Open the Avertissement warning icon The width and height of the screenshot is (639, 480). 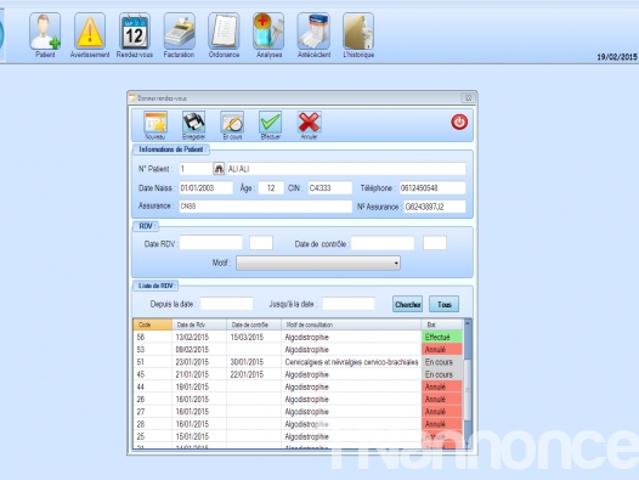tap(90, 32)
